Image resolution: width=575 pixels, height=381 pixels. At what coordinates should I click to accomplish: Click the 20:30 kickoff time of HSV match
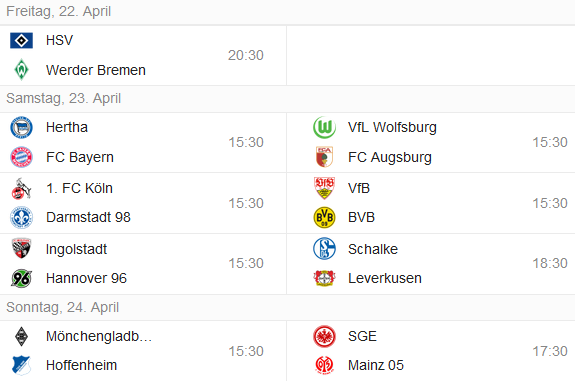point(246,55)
